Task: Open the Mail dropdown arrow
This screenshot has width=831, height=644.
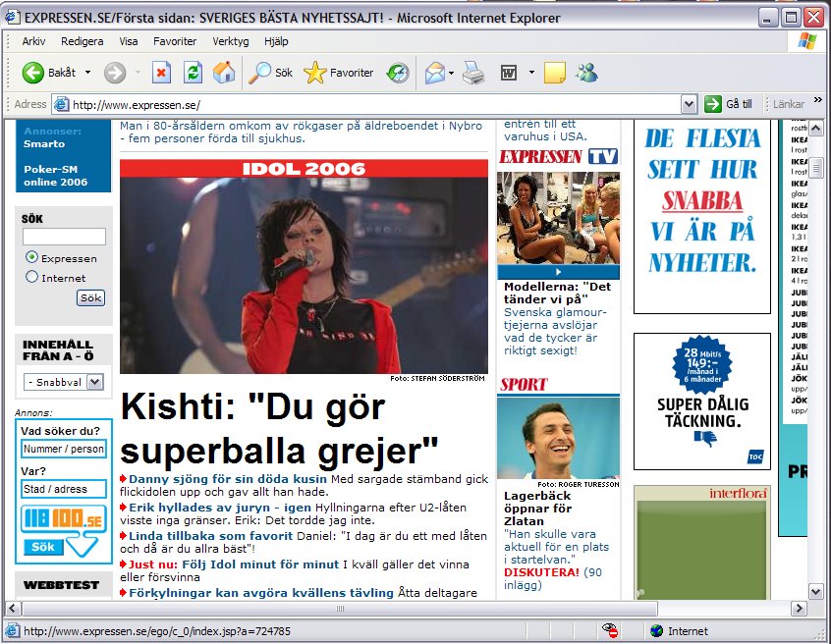Action: pos(451,73)
